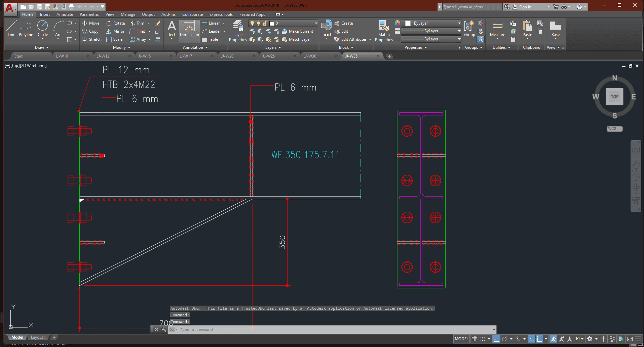Select the Polyline draw tool
The width and height of the screenshot is (644, 347).
point(26,29)
